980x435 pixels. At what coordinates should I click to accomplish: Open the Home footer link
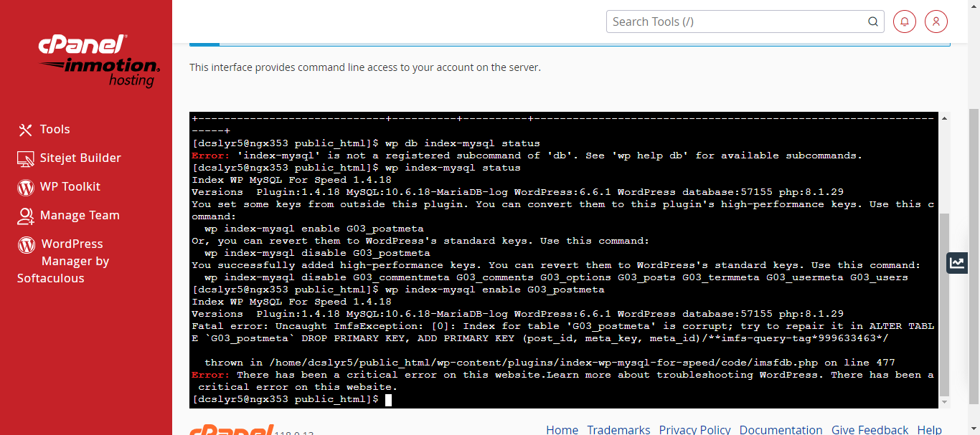click(562, 429)
